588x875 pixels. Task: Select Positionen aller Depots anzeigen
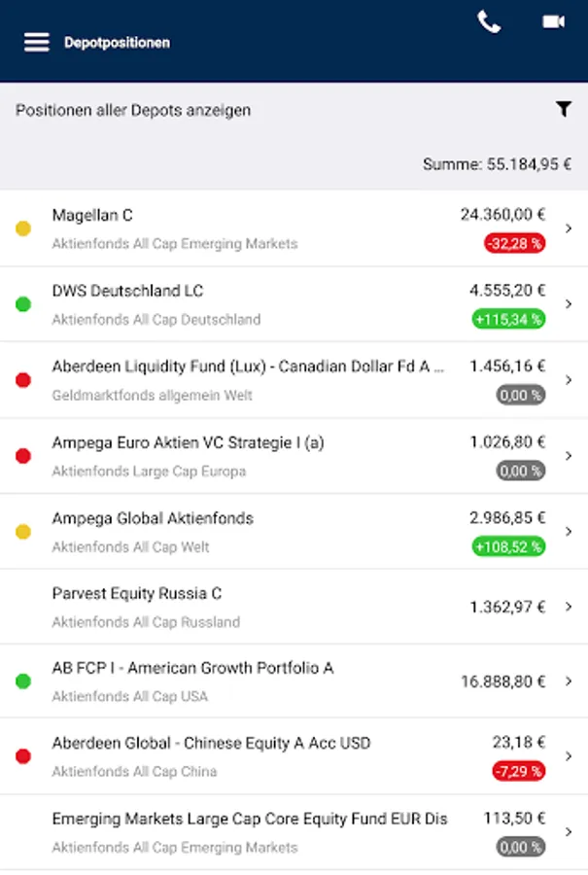(x=133, y=110)
